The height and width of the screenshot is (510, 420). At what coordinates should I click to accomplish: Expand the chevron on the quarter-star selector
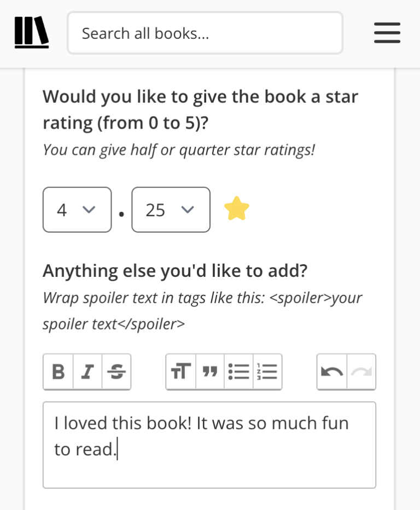pos(188,210)
